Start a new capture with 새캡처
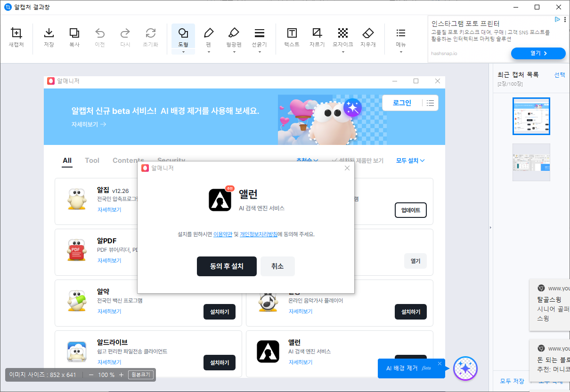This screenshot has height=392, width=570. coord(16,37)
